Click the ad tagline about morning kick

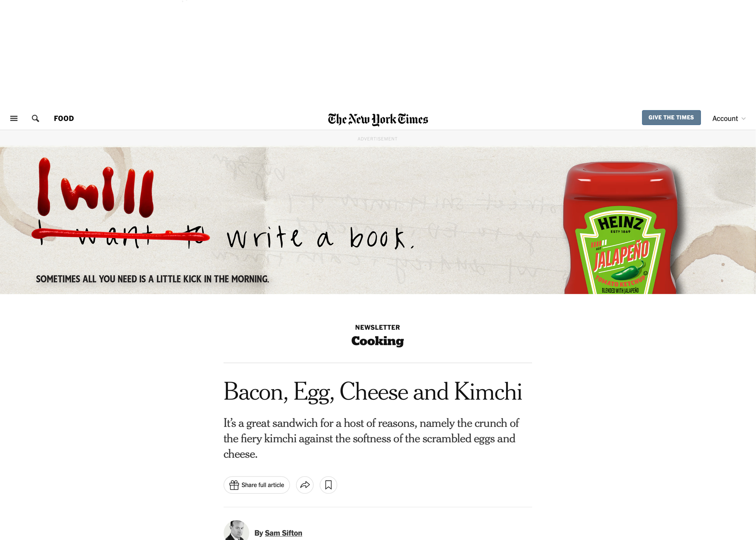pos(153,279)
